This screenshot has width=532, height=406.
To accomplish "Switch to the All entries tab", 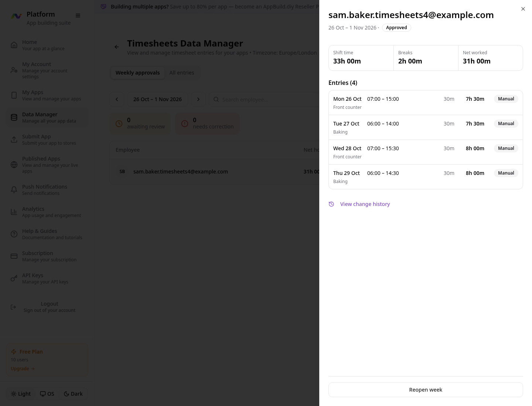I will tap(182, 73).
